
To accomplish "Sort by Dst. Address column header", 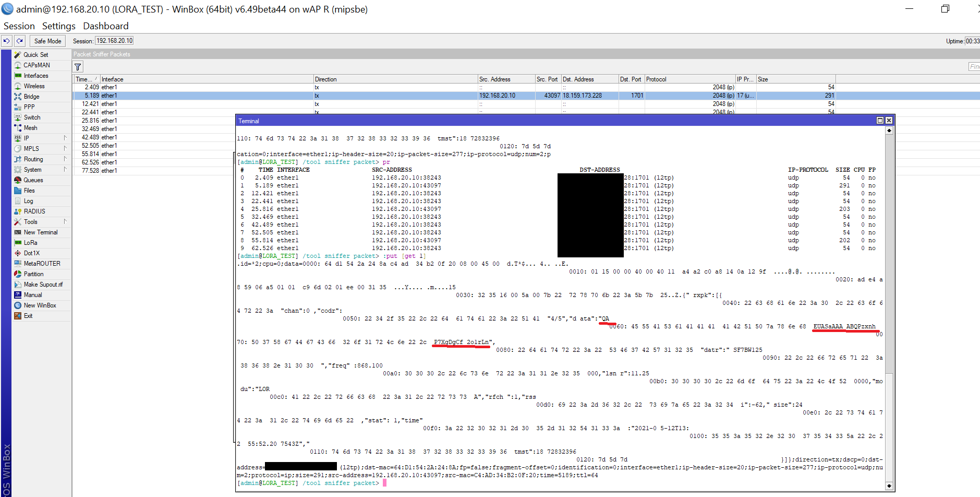I will (x=589, y=79).
